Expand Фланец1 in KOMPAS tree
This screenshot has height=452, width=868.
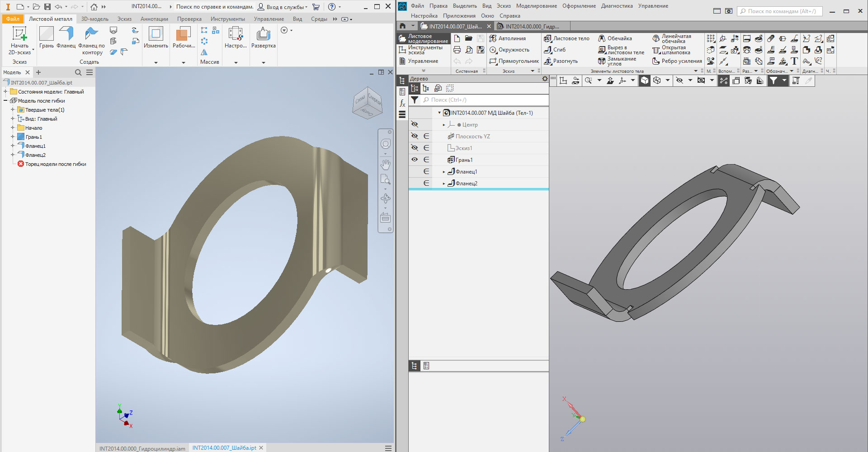[x=444, y=172]
